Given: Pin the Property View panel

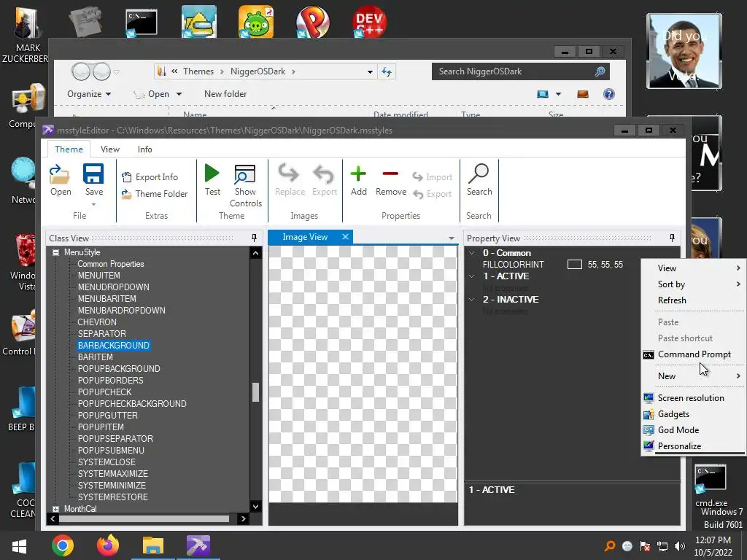Looking at the screenshot, I should coord(672,238).
